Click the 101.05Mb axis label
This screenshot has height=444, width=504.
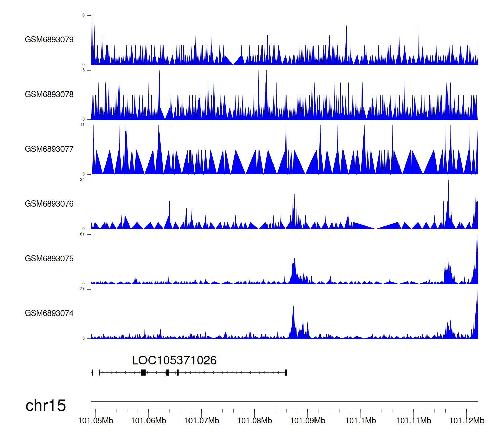(95, 421)
